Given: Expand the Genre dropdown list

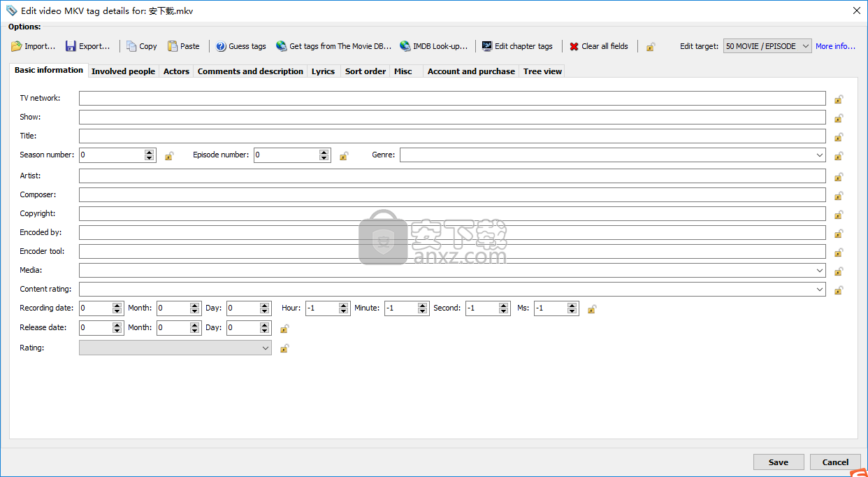Looking at the screenshot, I should click(x=820, y=155).
